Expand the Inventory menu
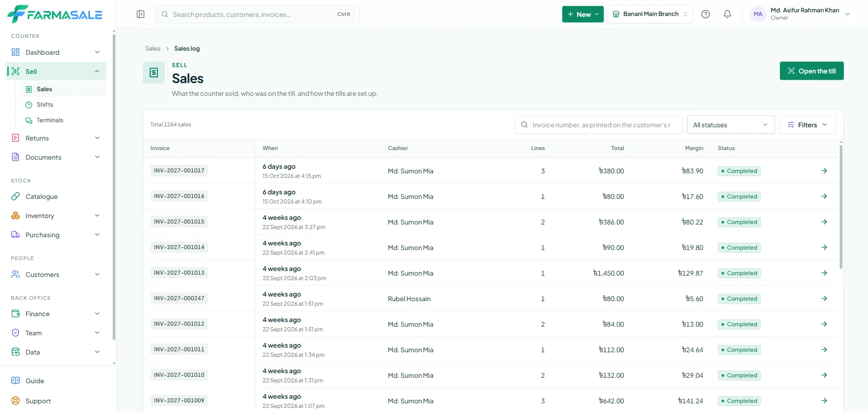 coord(56,216)
